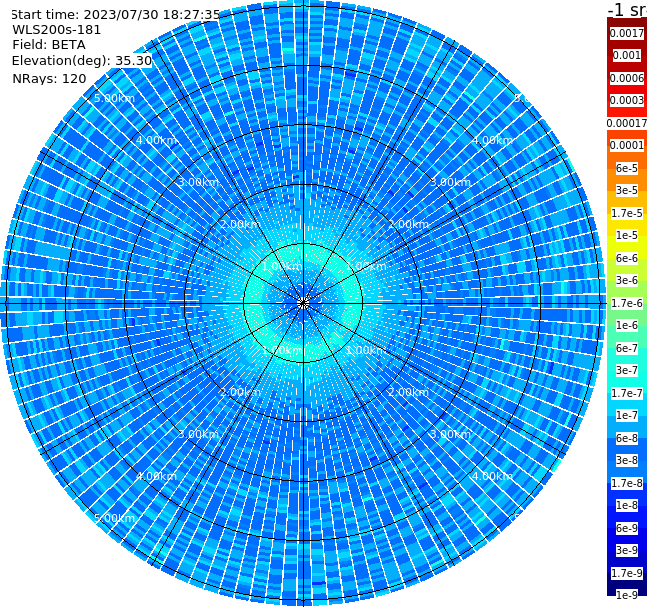This screenshot has height=607, width=647.
Task: Click the 1.7e-7 colorbar label
Action: 627,393
